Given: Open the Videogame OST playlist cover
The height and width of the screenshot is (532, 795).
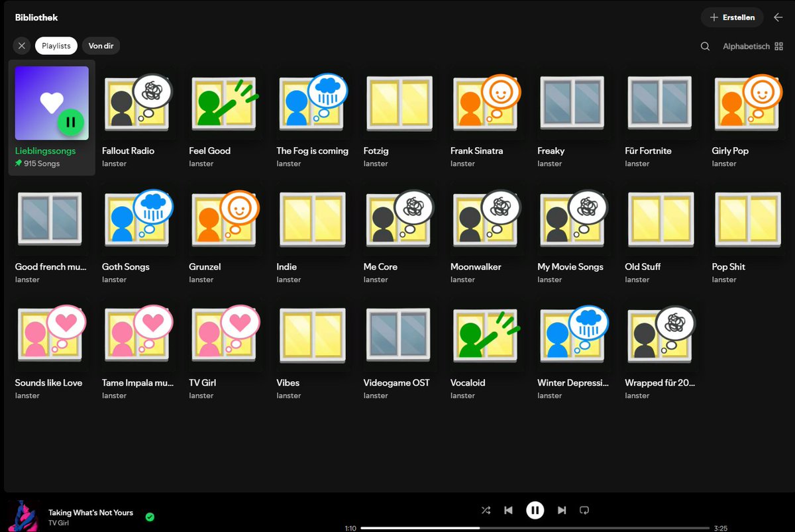Looking at the screenshot, I should [x=400, y=335].
